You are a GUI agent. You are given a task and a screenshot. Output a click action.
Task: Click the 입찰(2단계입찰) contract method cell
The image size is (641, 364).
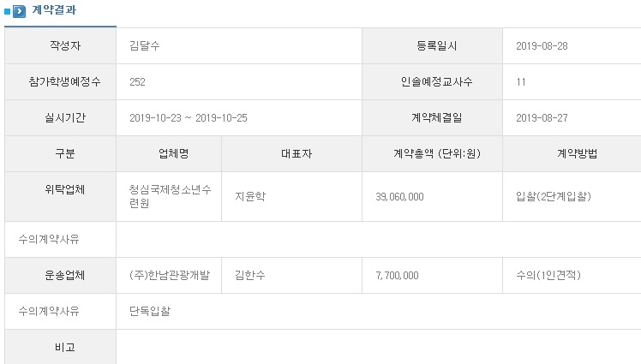coord(553,197)
